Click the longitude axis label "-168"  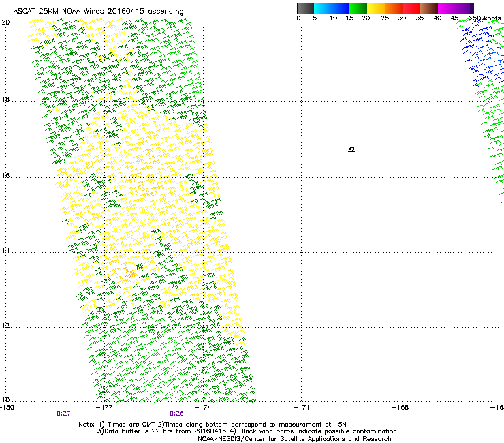pos(400,408)
